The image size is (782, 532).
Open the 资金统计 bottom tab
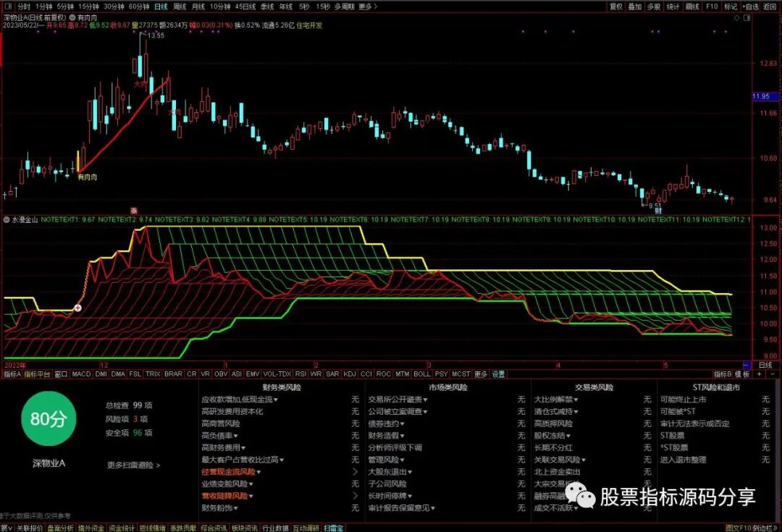pyautogui.click(x=121, y=528)
